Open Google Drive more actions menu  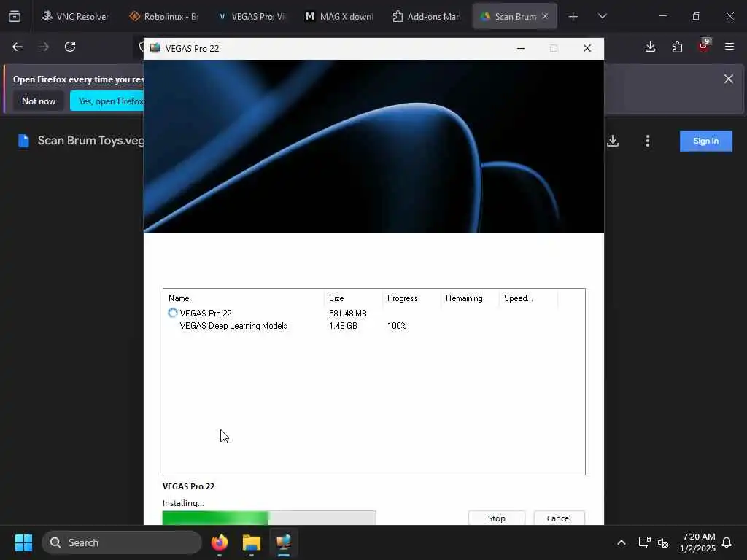pyautogui.click(x=648, y=141)
